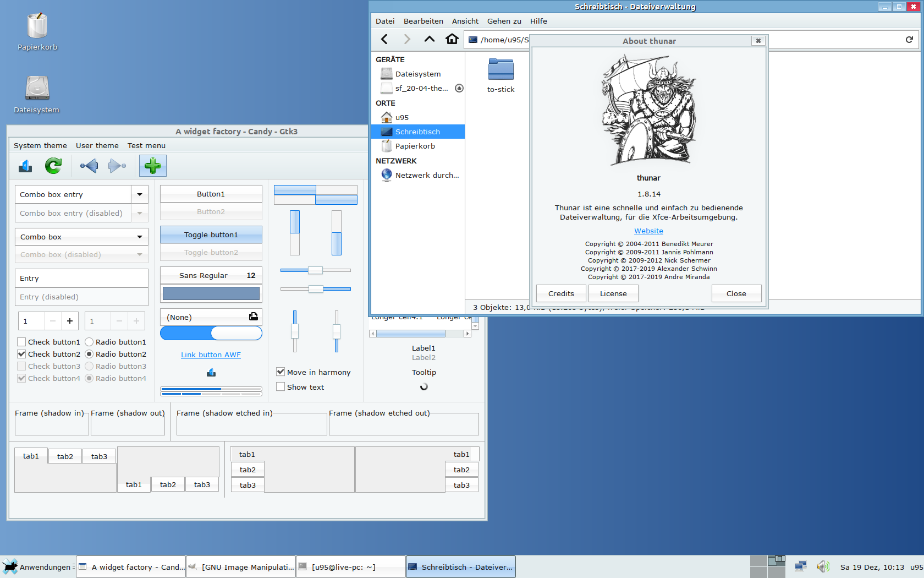Go to parent folder with the up arrow
Screen dimensions: 924x578
click(x=430, y=39)
